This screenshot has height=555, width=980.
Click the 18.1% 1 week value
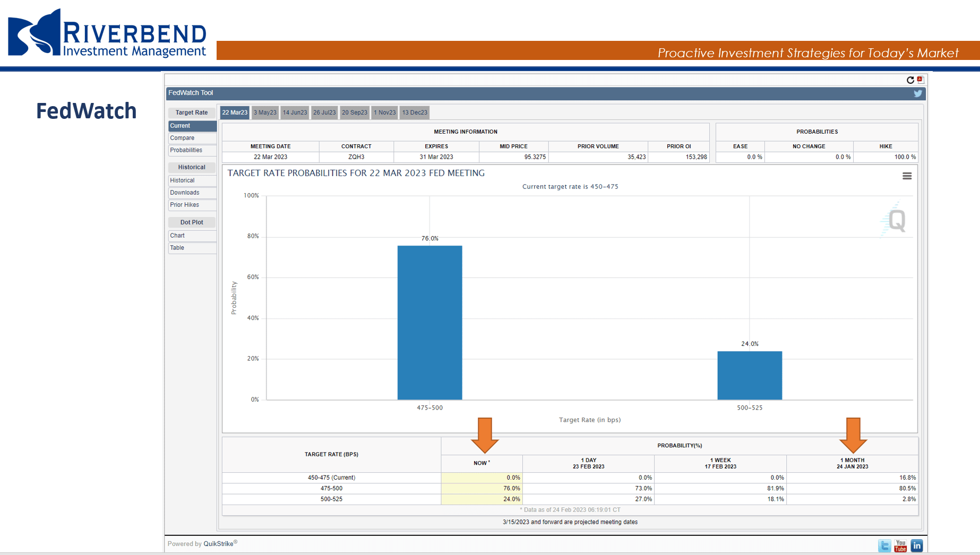tap(776, 499)
